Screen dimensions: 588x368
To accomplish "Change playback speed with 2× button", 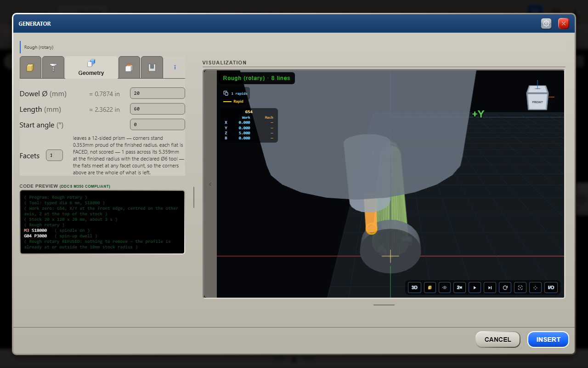I will coord(460,287).
